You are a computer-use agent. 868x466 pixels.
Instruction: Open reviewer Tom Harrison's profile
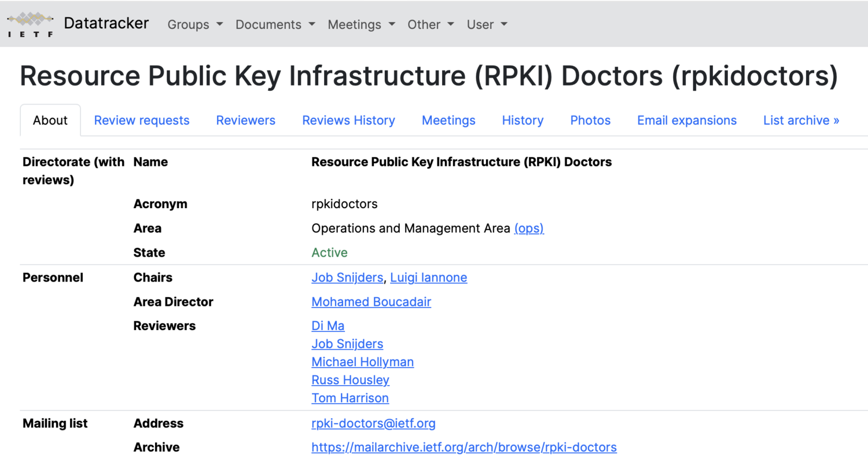(x=350, y=398)
